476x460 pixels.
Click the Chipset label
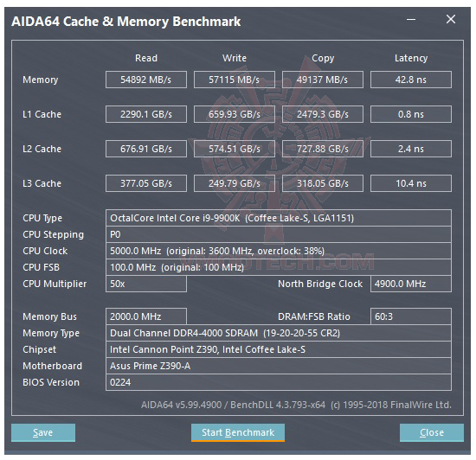tap(39, 349)
